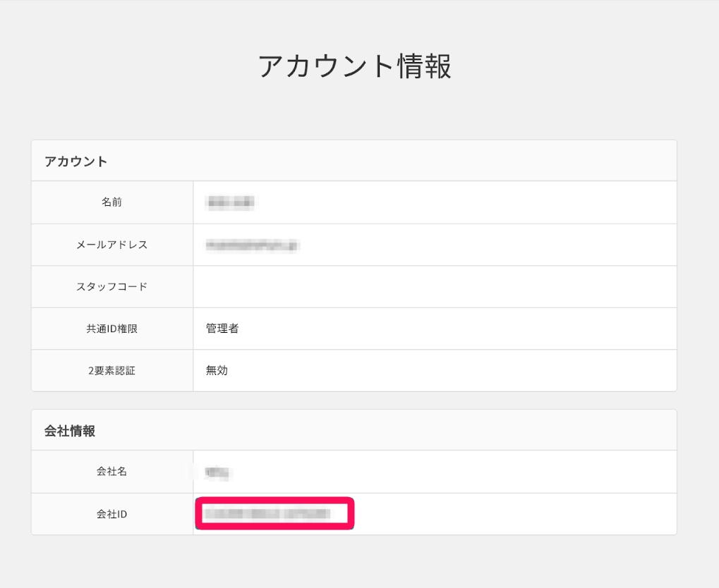Click the スタッフコード row label

tap(112, 286)
